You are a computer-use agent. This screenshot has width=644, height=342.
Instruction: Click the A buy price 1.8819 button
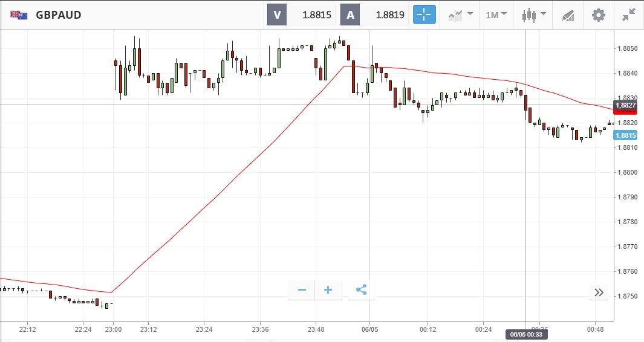tap(374, 15)
